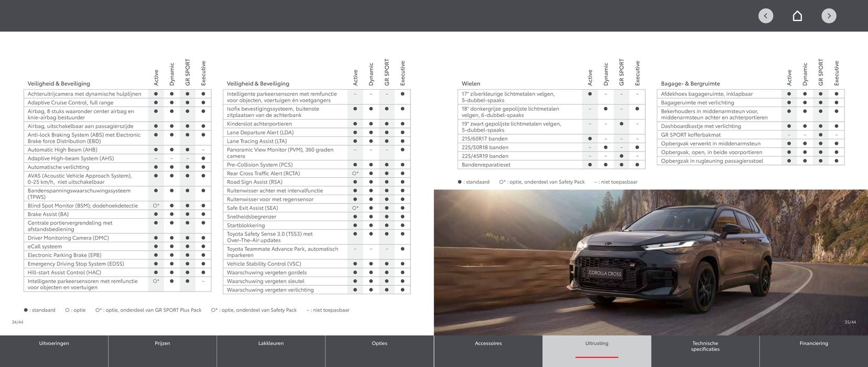Advance to the next brochure page
This screenshot has height=367, width=868.
pos(829,16)
